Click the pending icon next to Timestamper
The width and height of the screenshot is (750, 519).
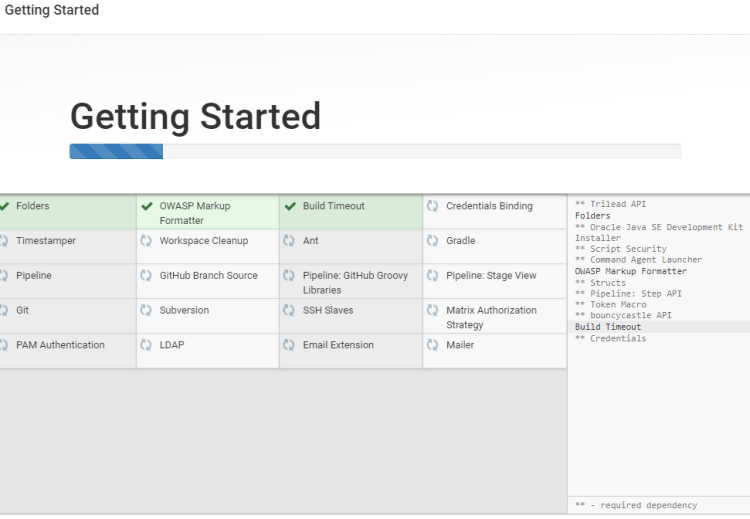point(4,241)
